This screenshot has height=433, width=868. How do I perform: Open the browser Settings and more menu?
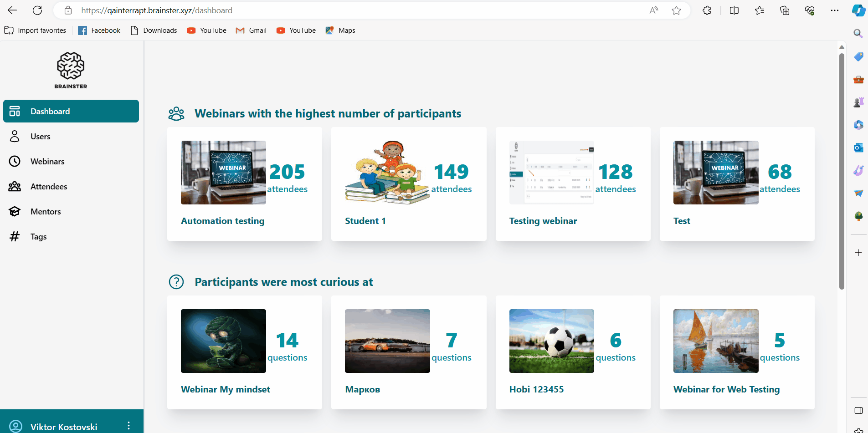834,10
